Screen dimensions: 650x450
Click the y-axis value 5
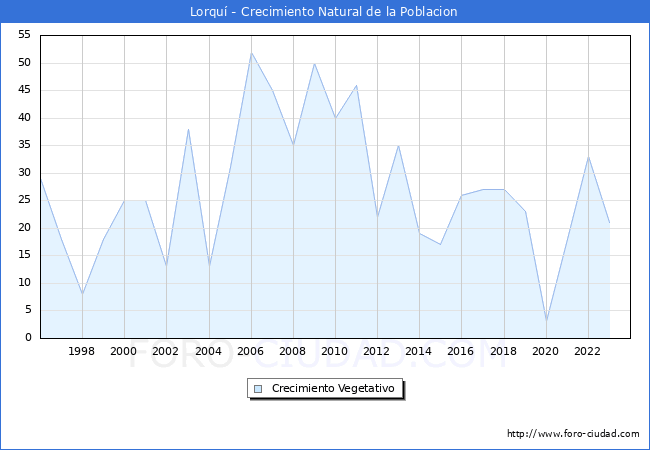click(28, 310)
